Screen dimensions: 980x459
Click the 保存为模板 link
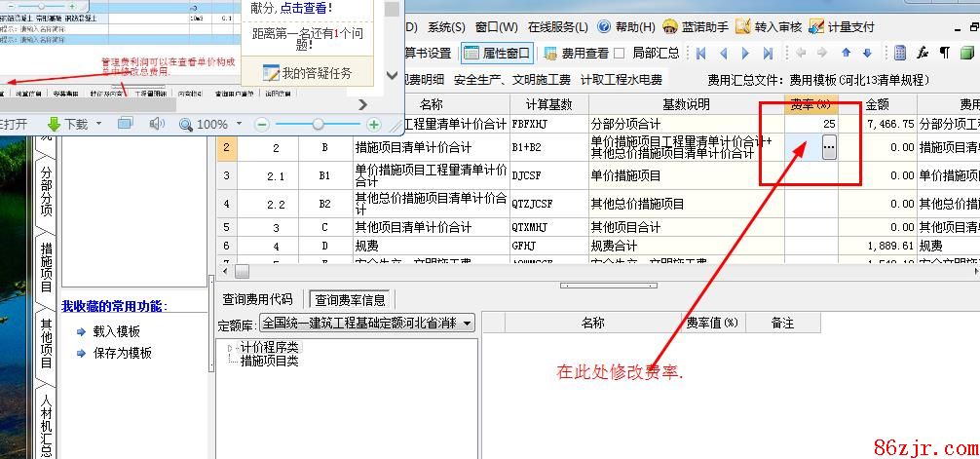click(x=122, y=353)
